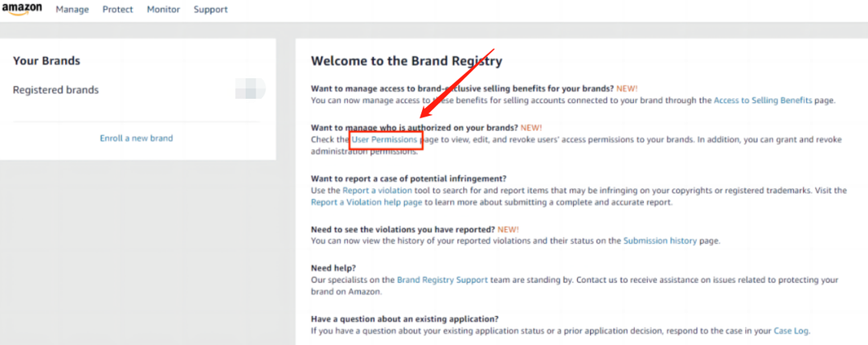Click Welcome to the Brand Registry heading

pyautogui.click(x=407, y=61)
